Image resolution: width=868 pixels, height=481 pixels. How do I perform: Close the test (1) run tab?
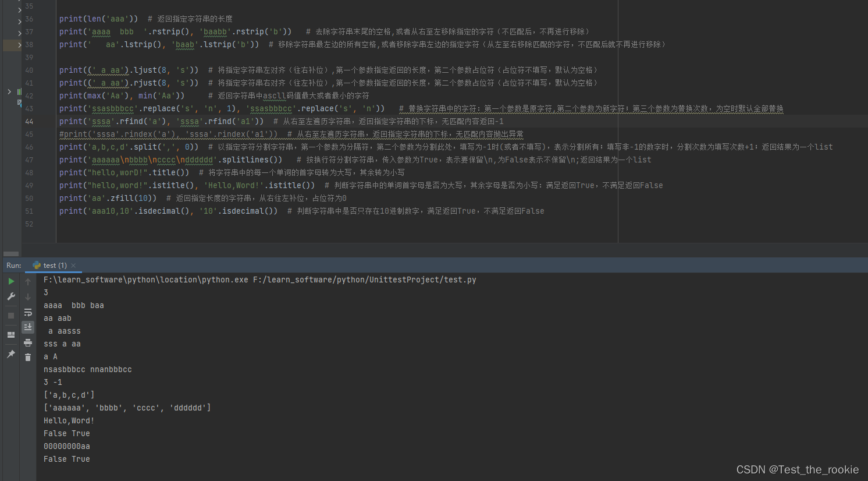73,266
